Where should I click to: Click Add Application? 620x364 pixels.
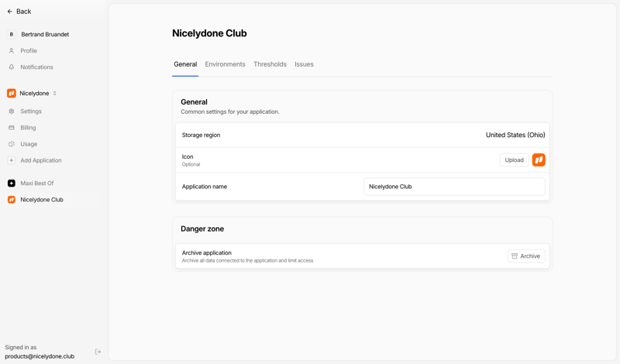(41, 160)
